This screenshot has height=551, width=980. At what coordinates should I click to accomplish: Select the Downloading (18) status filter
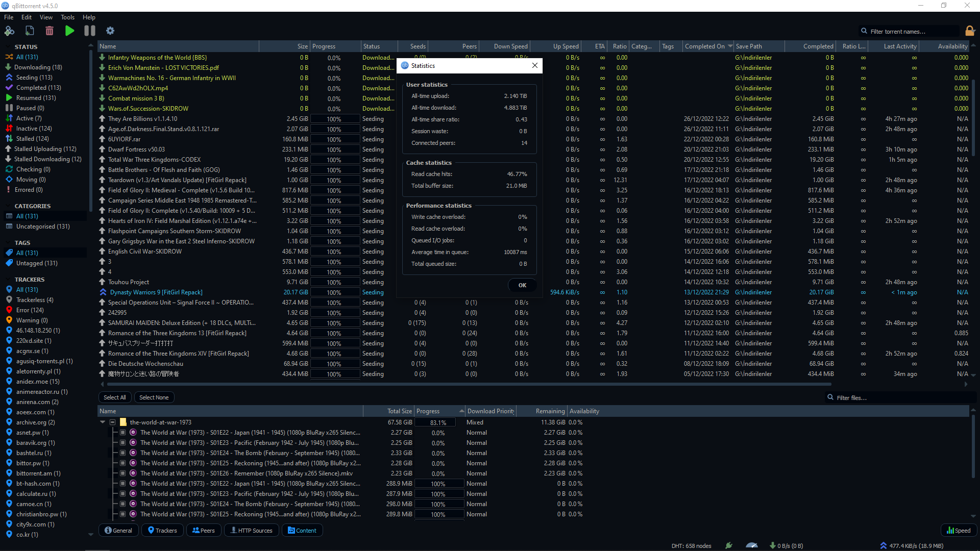pos(38,67)
